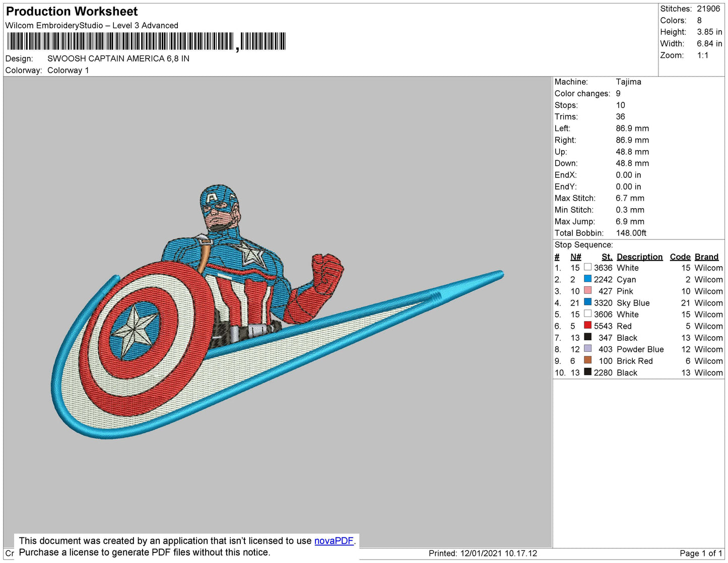Viewport: 728px width, 563px height.
Task: Click the star on the shield embroidery
Action: point(134,329)
